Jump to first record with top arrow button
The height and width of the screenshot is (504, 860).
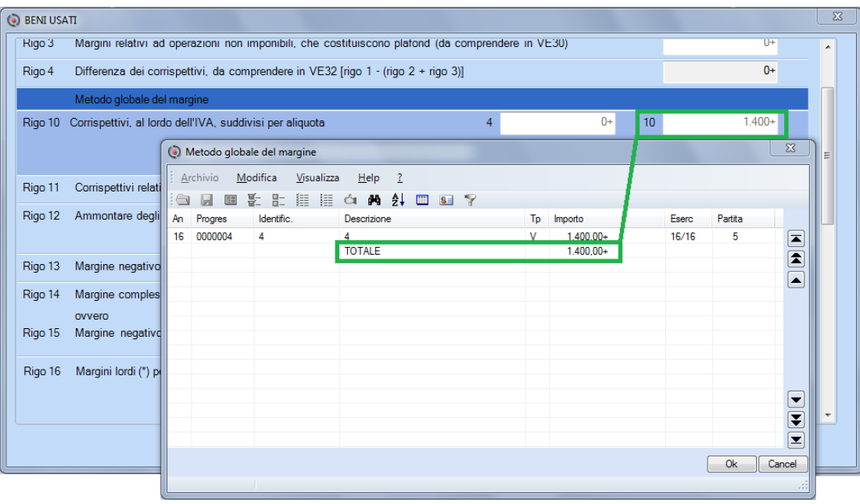point(796,238)
